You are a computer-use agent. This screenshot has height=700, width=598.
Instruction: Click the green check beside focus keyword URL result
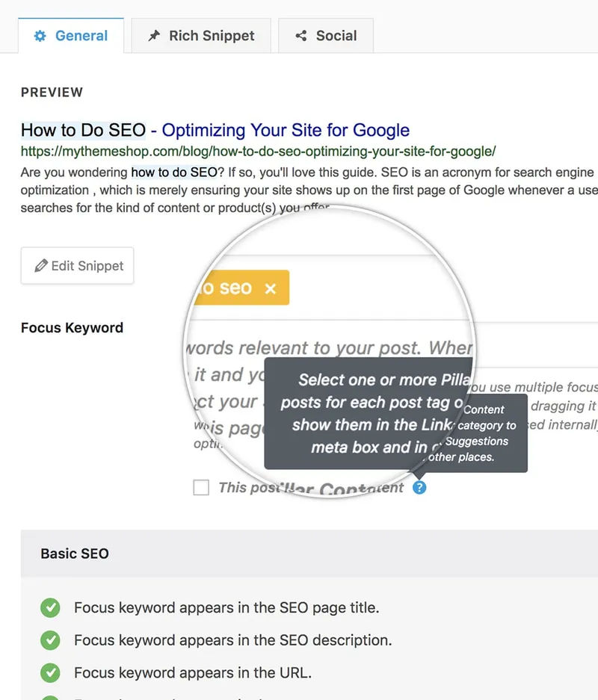[x=50, y=672]
